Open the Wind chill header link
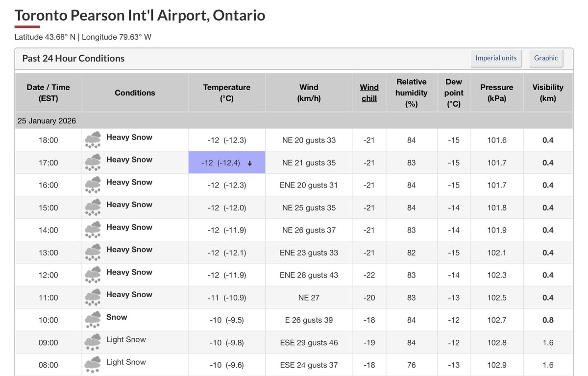The image size is (588, 376). [369, 93]
